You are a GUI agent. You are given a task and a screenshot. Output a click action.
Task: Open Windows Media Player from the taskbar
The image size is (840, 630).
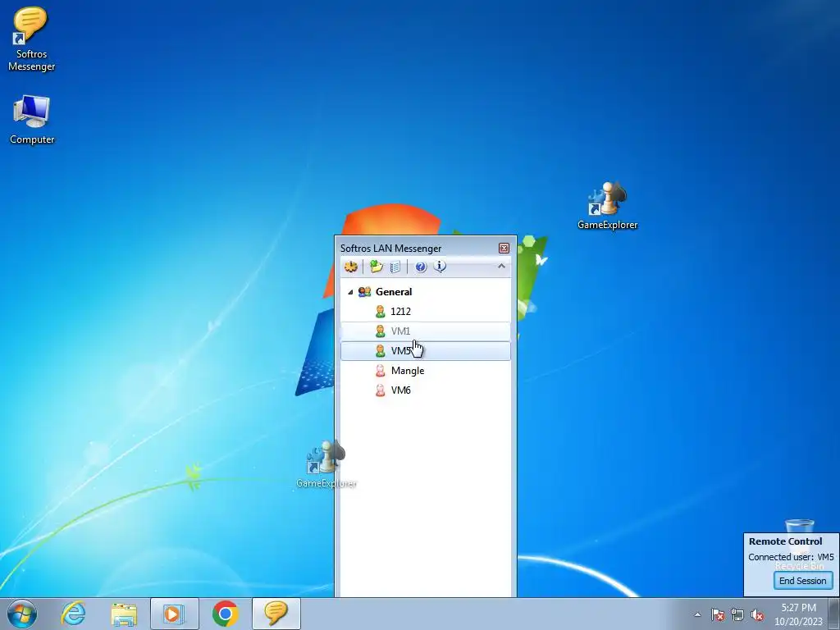tap(175, 614)
